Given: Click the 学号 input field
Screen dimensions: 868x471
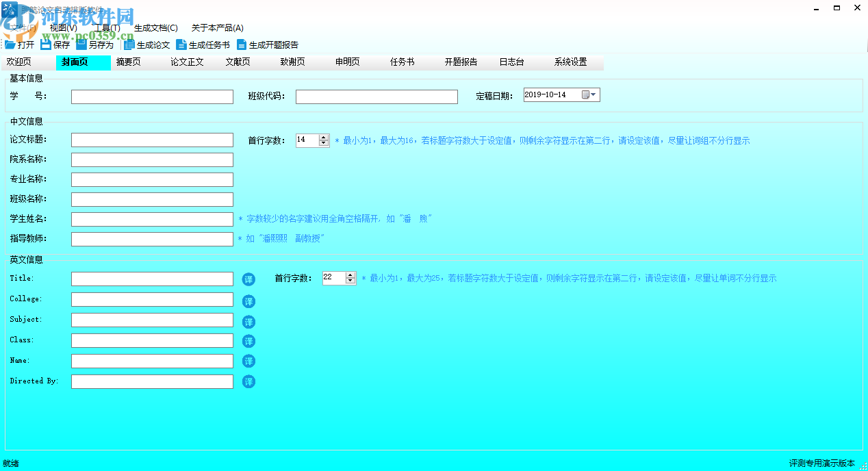Looking at the screenshot, I should point(152,97).
